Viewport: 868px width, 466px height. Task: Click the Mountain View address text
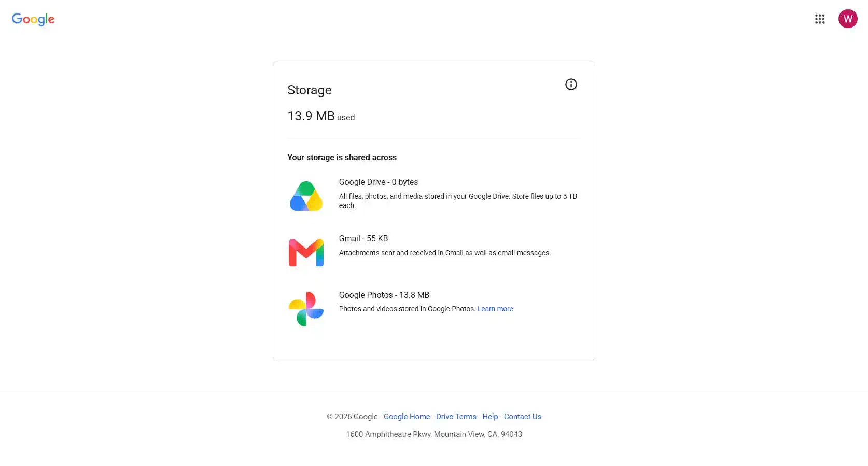pyautogui.click(x=434, y=434)
